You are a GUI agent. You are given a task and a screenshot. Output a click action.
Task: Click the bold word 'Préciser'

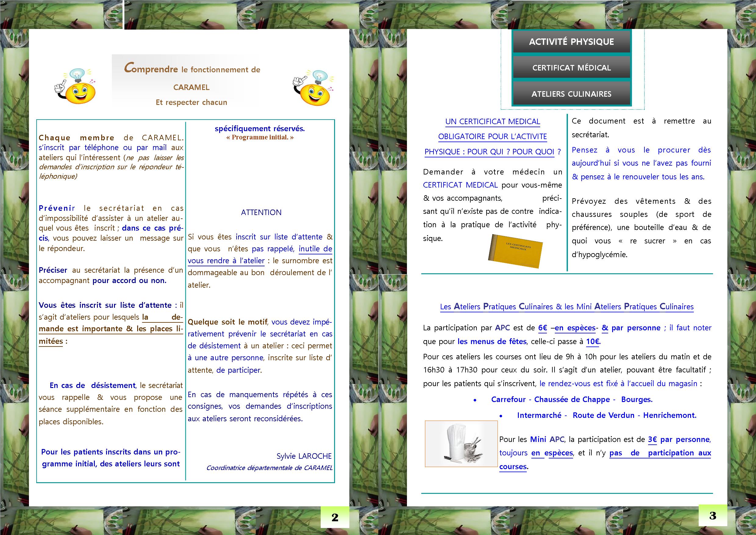[x=53, y=270]
